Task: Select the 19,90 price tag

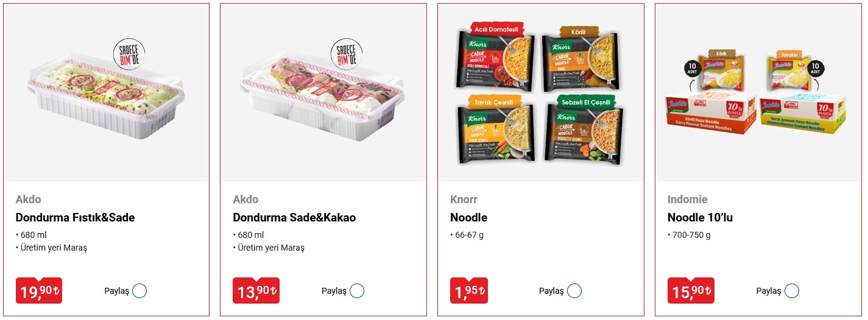Action: tap(39, 291)
